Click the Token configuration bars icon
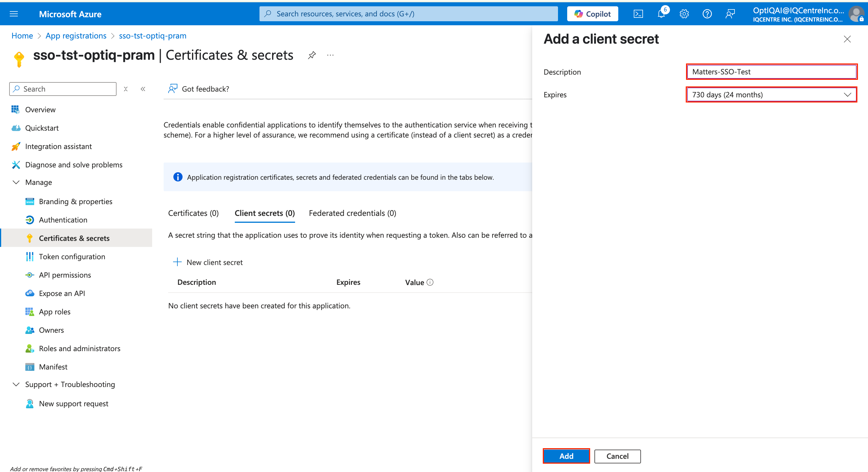 pos(30,257)
